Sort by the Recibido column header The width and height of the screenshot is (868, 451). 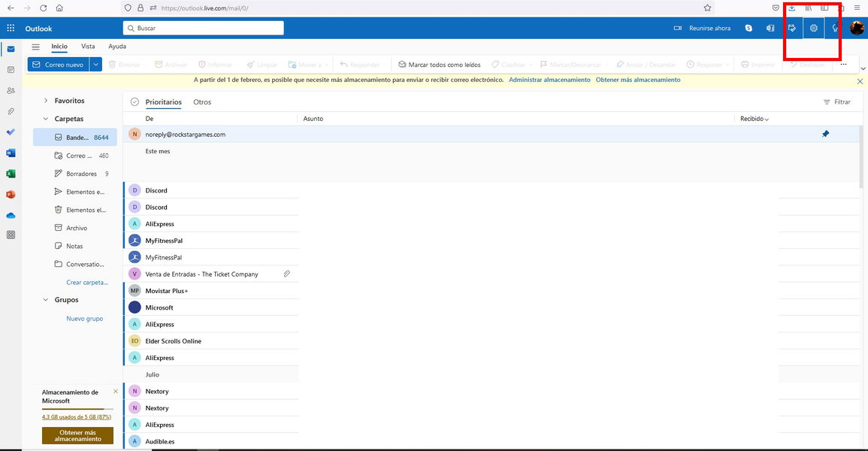click(x=754, y=119)
